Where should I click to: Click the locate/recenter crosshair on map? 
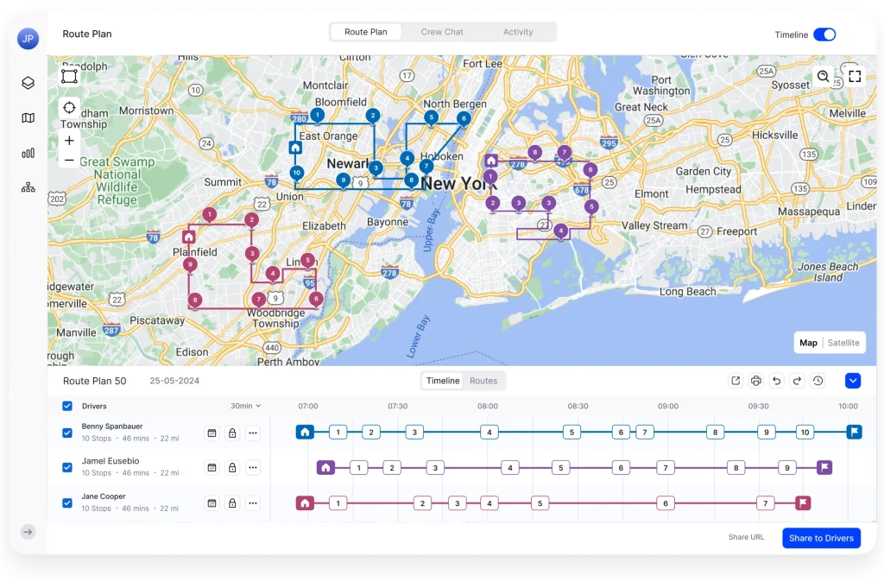pos(69,108)
